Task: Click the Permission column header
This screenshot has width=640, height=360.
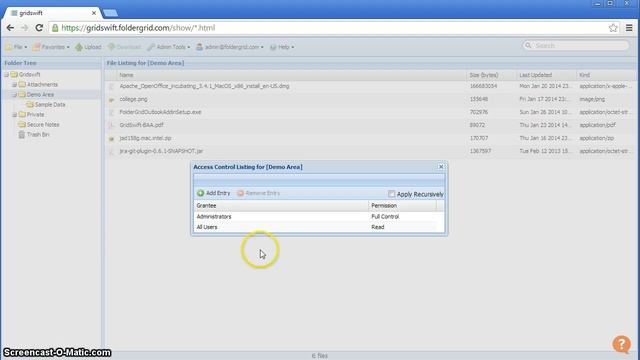Action: click(402, 206)
